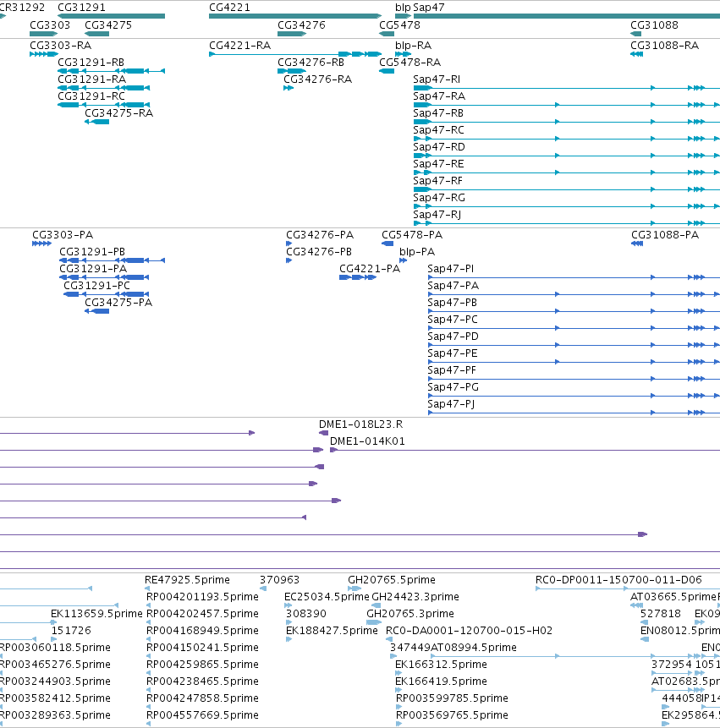Click the EK166419.5prime EST label

point(441,681)
